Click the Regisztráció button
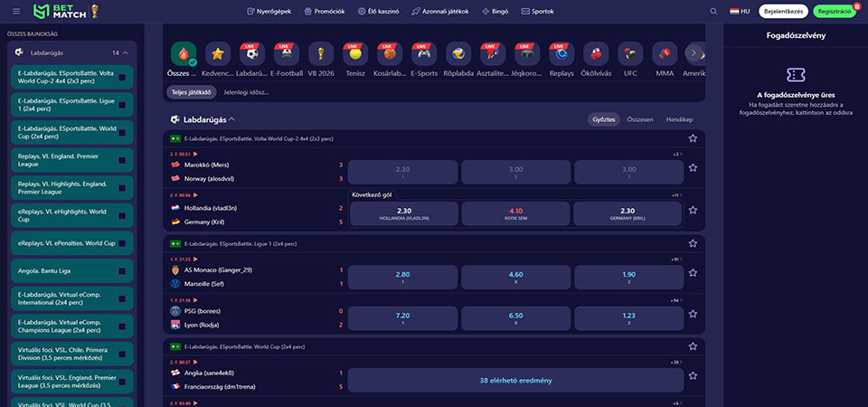This screenshot has width=868, height=407. click(x=835, y=11)
